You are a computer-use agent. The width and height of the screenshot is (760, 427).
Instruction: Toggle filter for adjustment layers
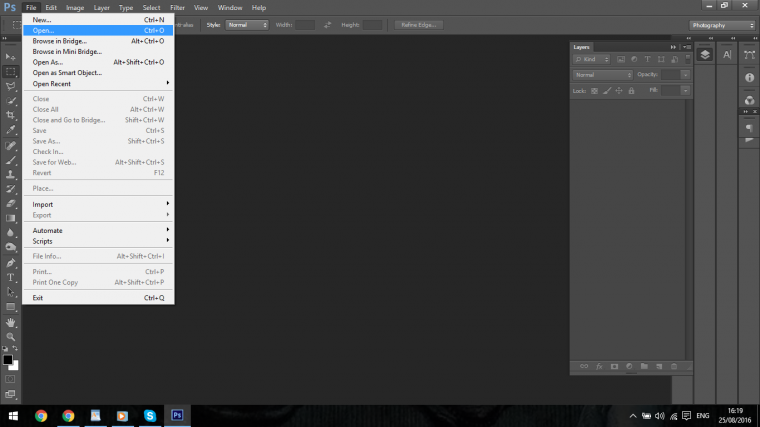click(634, 59)
